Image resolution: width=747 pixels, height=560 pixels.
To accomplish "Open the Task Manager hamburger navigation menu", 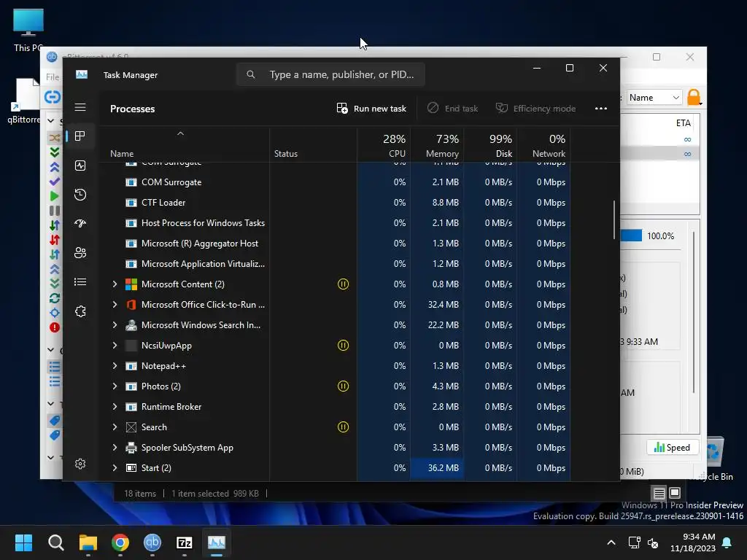I will tap(80, 107).
